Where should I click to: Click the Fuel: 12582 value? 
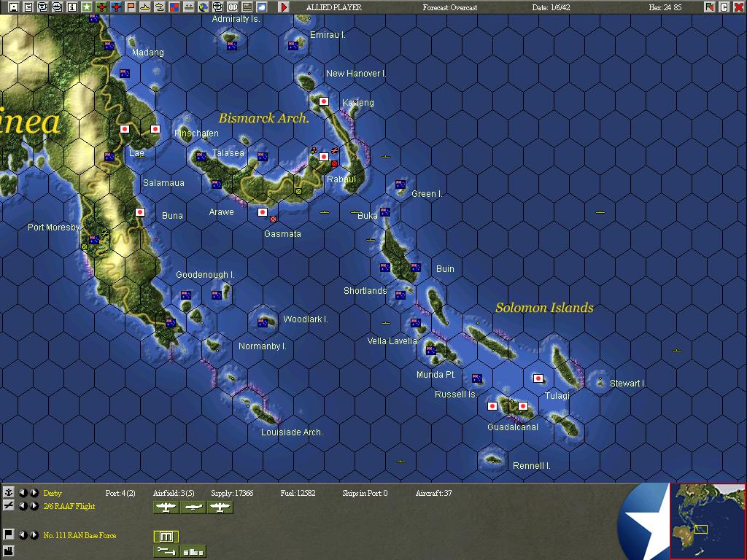[298, 493]
